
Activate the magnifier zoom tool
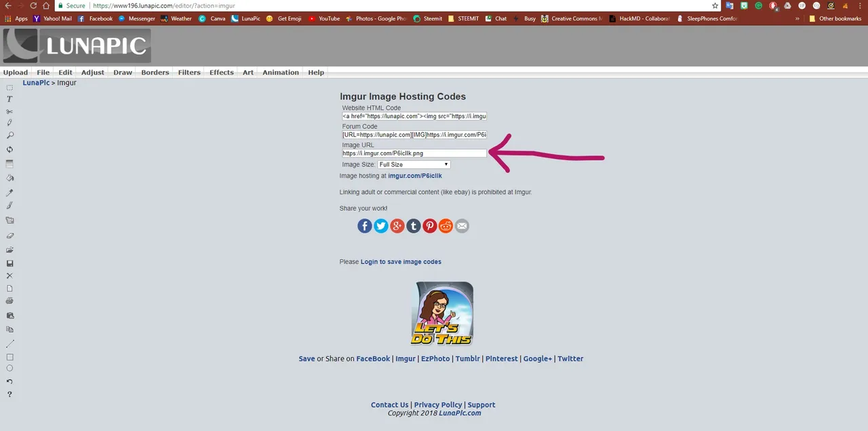point(9,135)
